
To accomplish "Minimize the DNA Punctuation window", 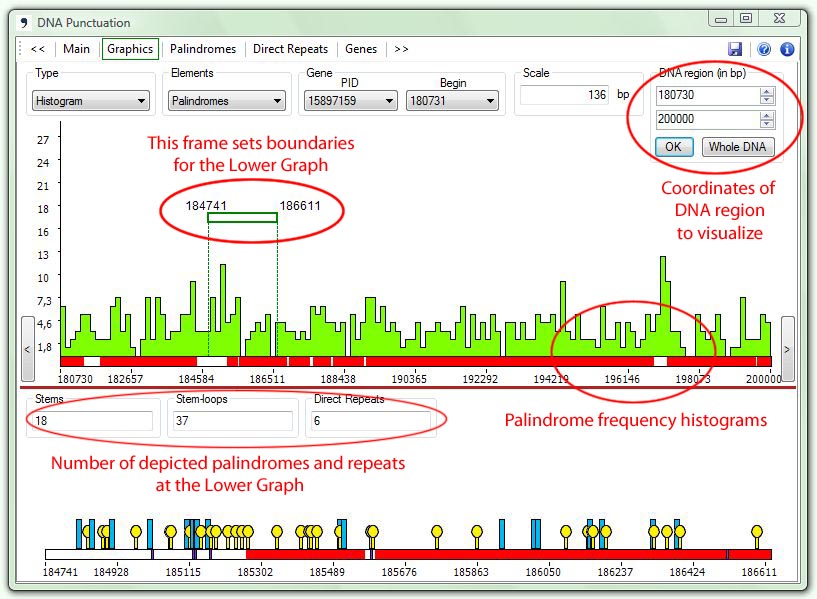I will pyautogui.click(x=721, y=19).
